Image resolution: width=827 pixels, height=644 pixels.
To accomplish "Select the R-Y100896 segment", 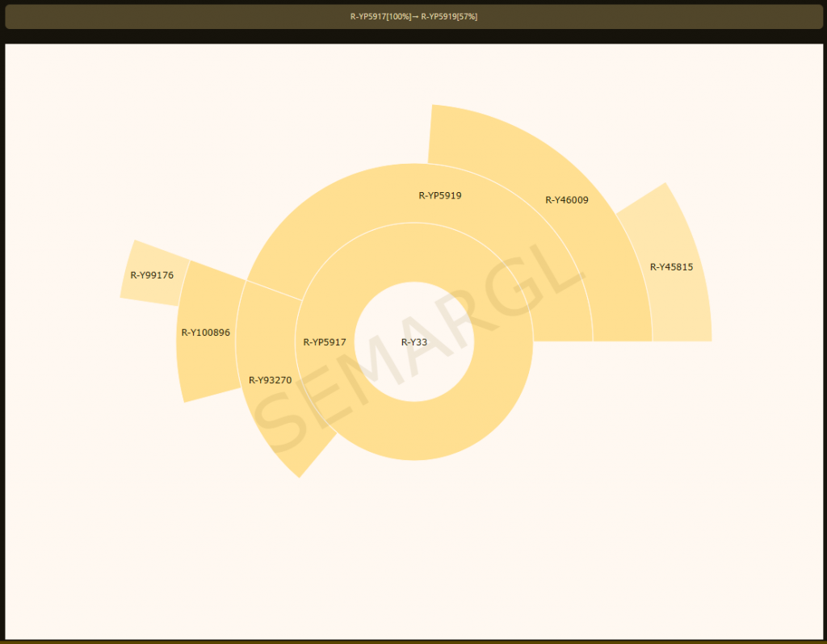I will tap(205, 332).
